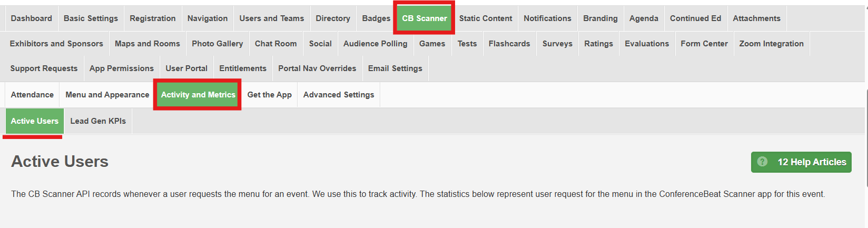
Task: Open the Photo Gallery tab
Action: (218, 44)
